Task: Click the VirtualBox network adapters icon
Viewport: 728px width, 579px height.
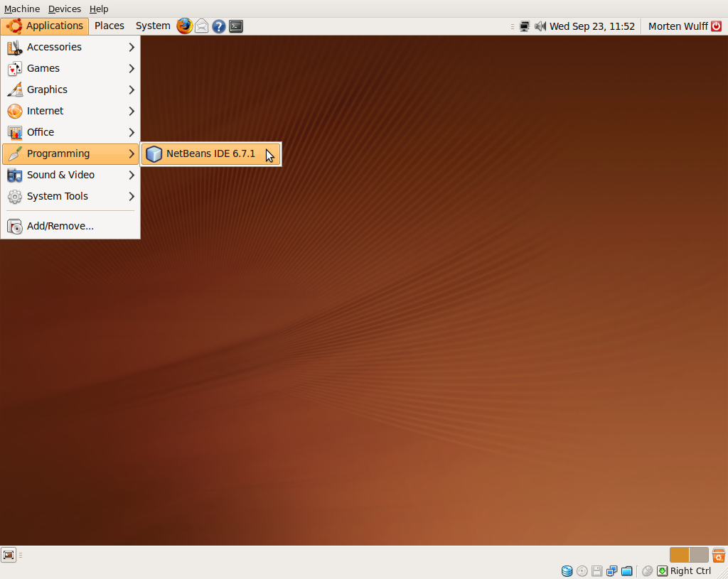Action: tap(611, 570)
